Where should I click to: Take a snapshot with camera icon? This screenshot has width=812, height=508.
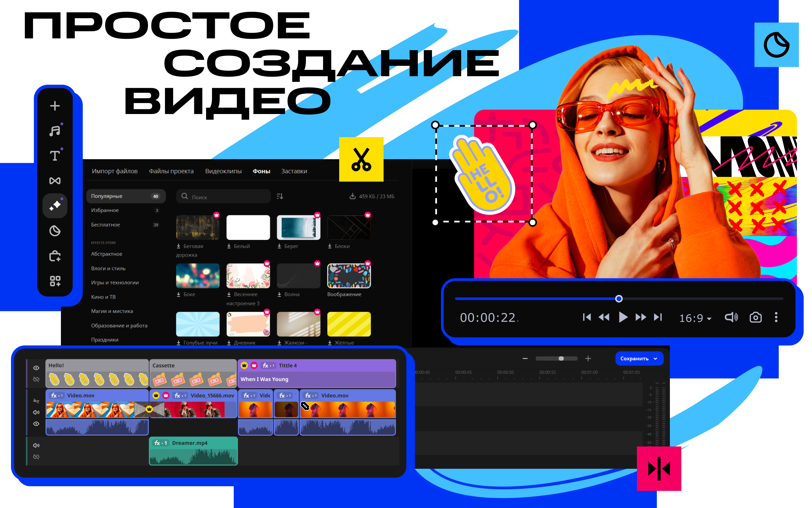pyautogui.click(x=755, y=317)
